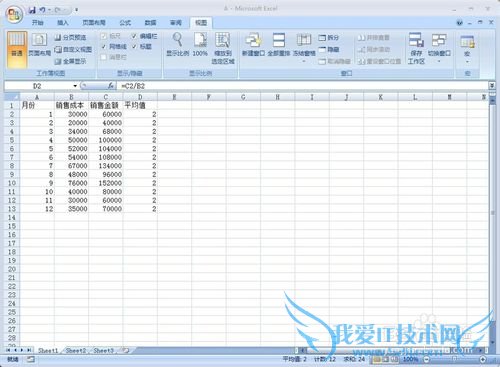Switch to the 审阅 (Review) tab

176,23
